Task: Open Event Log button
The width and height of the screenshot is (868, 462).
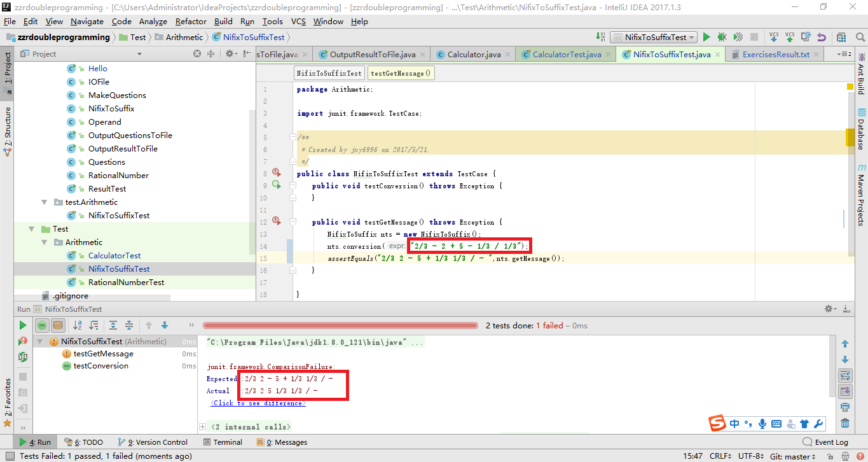Action: (825, 442)
